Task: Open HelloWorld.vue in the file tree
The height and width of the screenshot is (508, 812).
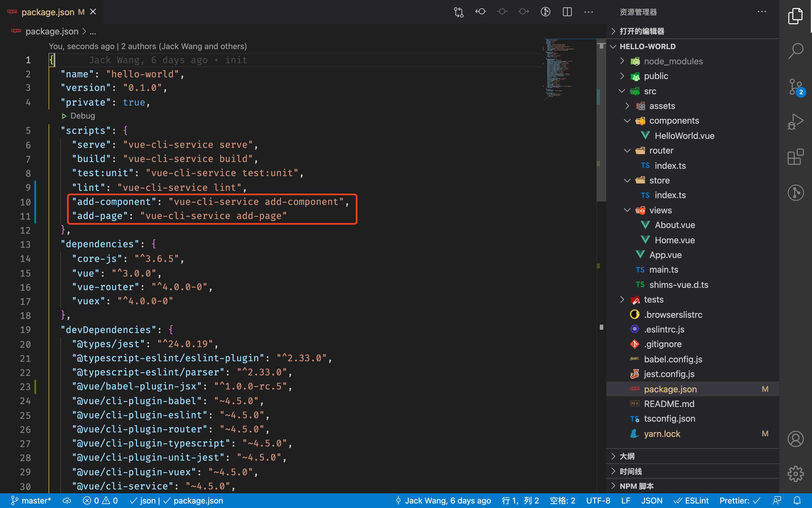Action: 692,136
